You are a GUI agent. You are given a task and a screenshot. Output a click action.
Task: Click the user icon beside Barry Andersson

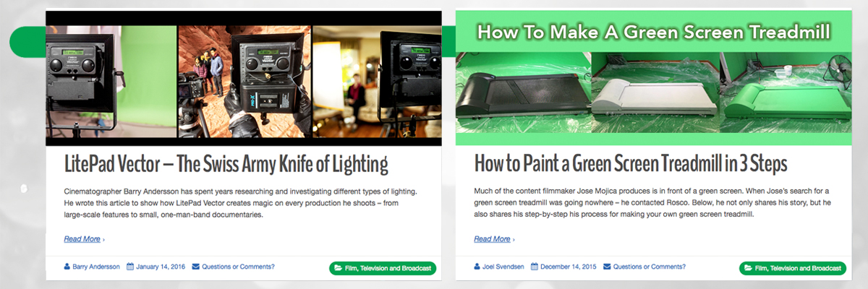click(x=67, y=267)
